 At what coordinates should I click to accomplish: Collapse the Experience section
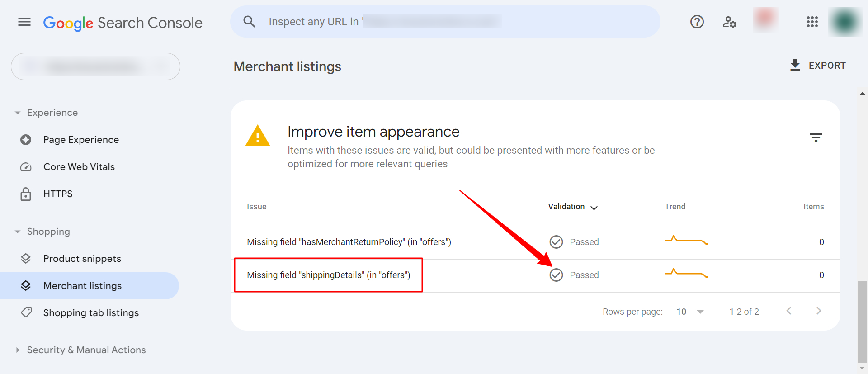point(47,113)
